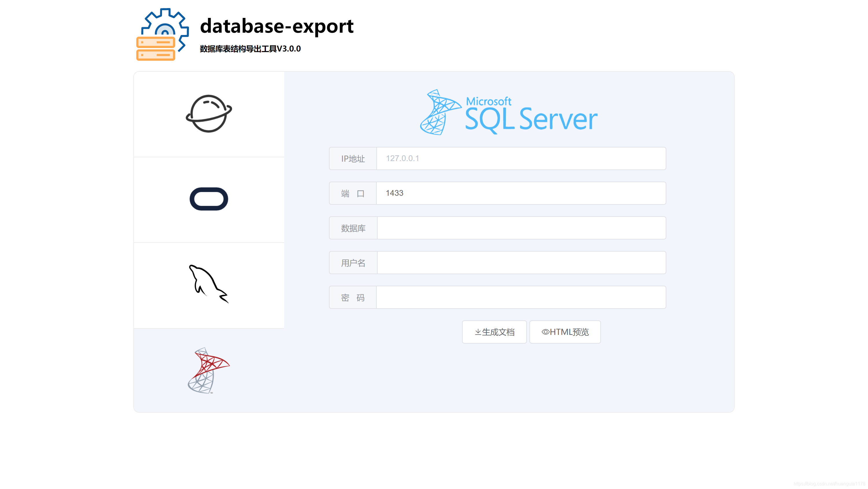Click the eye icon on HTML预览
868x489 pixels.
coord(545,332)
